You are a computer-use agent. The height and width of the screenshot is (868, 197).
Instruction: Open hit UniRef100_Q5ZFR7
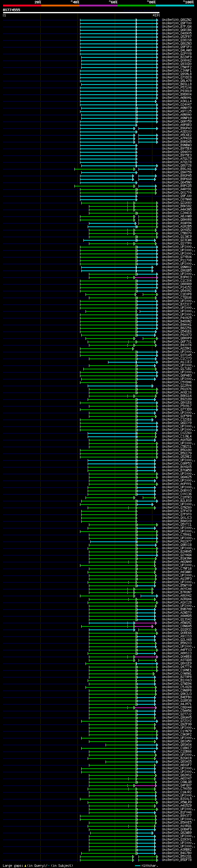177,37
